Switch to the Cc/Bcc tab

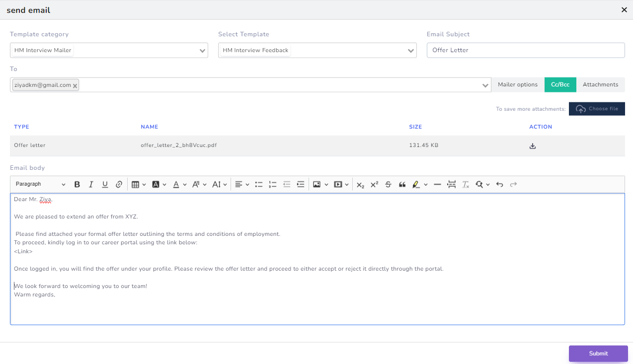(560, 84)
